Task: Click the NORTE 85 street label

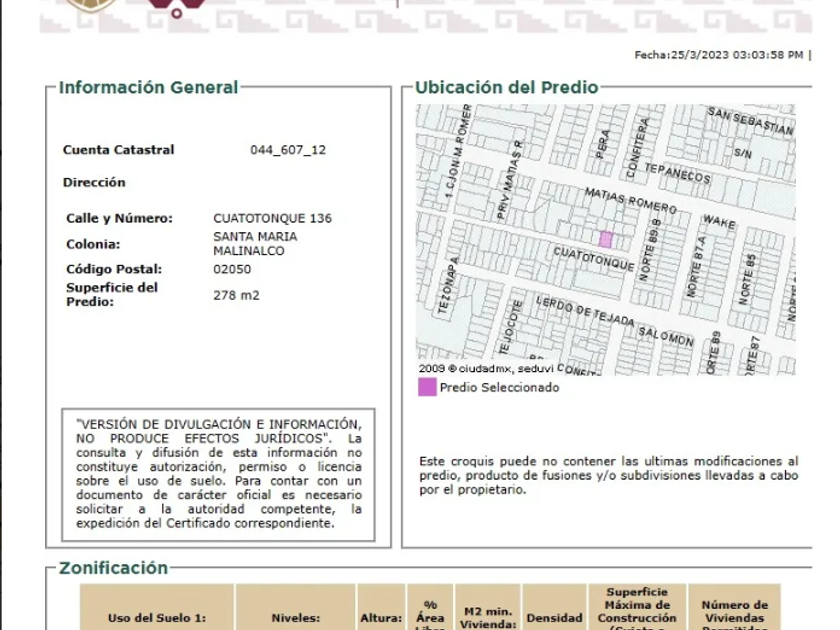Action: 747,279
